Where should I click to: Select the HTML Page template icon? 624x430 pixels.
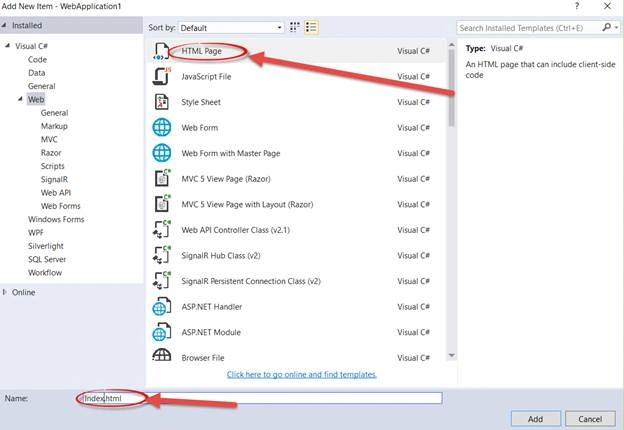pyautogui.click(x=161, y=51)
